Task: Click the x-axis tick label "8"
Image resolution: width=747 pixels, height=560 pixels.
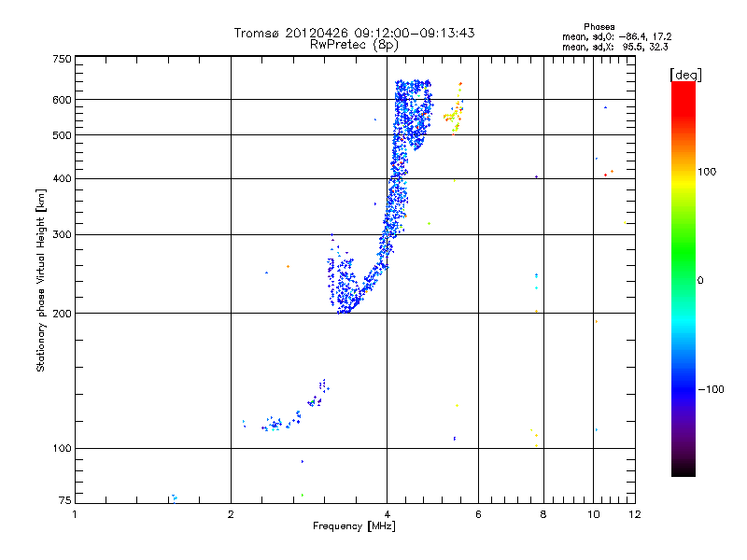Action: 543,514
